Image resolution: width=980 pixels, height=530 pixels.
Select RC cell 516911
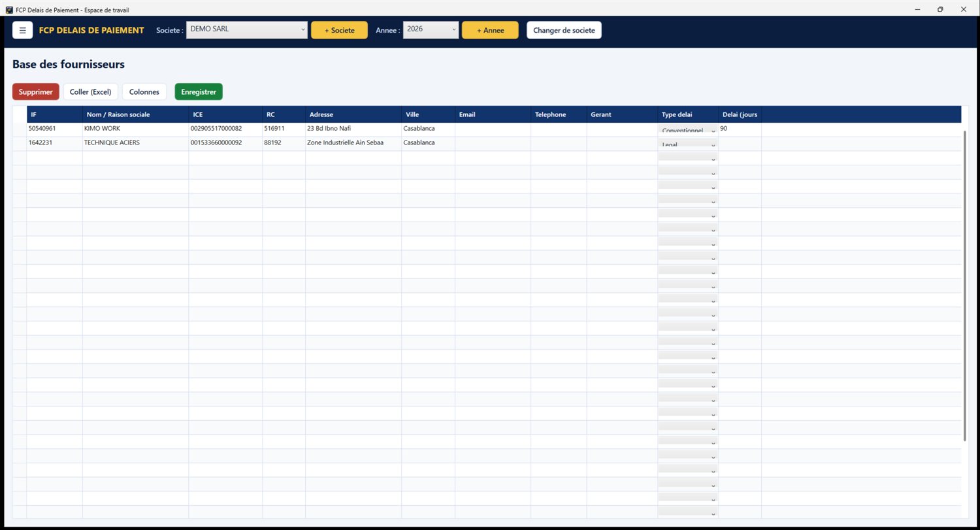284,129
